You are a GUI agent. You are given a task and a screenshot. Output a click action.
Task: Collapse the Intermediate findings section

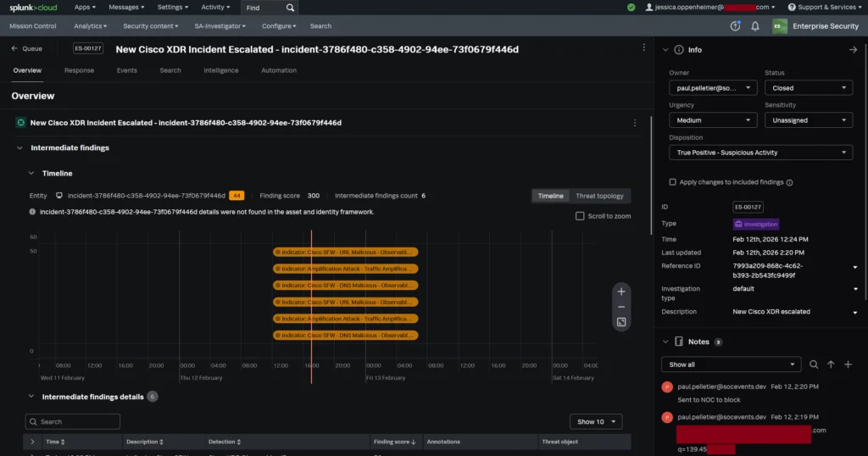click(20, 147)
